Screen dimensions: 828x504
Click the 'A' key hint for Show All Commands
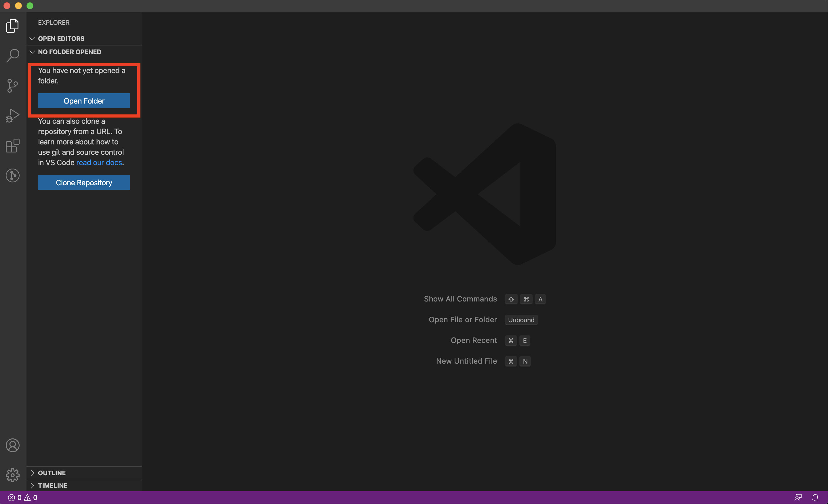coord(540,299)
